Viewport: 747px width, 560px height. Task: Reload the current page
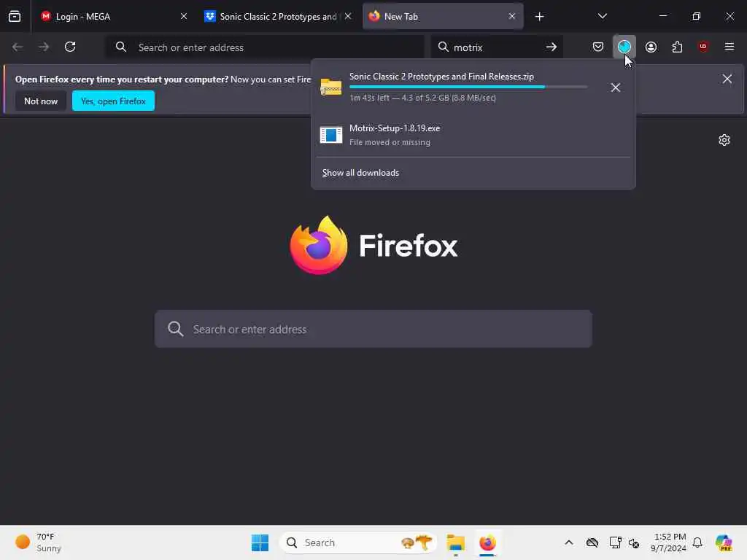coord(70,47)
